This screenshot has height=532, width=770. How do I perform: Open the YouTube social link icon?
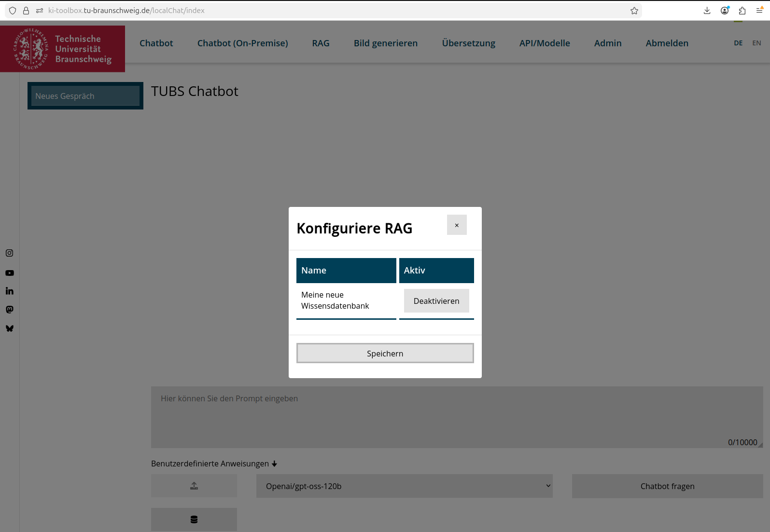[10, 273]
